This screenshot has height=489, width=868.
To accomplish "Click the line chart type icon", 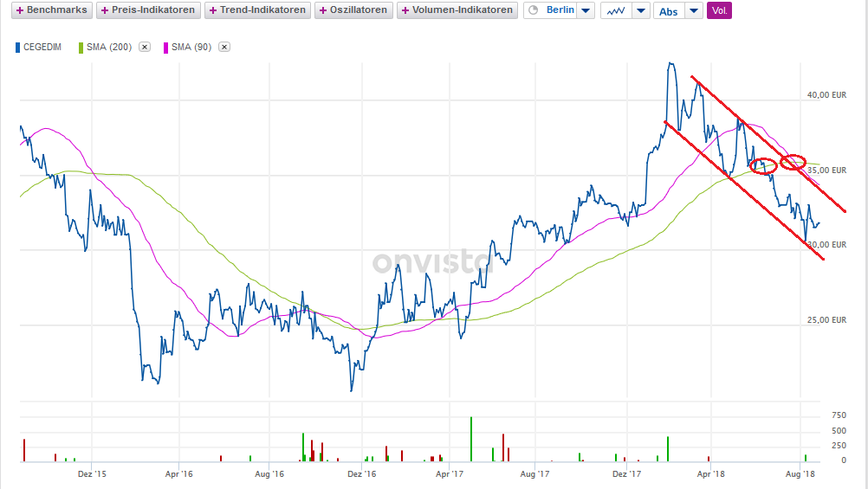I will [x=615, y=11].
